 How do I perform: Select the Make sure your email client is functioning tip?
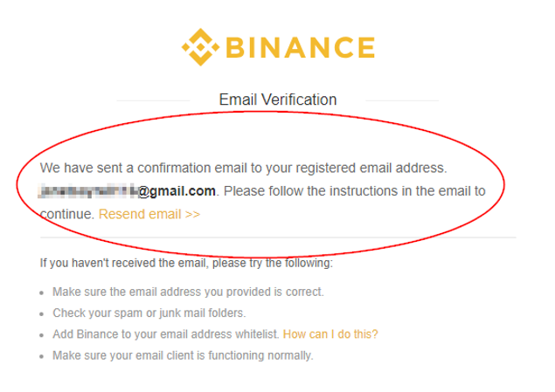click(x=183, y=355)
